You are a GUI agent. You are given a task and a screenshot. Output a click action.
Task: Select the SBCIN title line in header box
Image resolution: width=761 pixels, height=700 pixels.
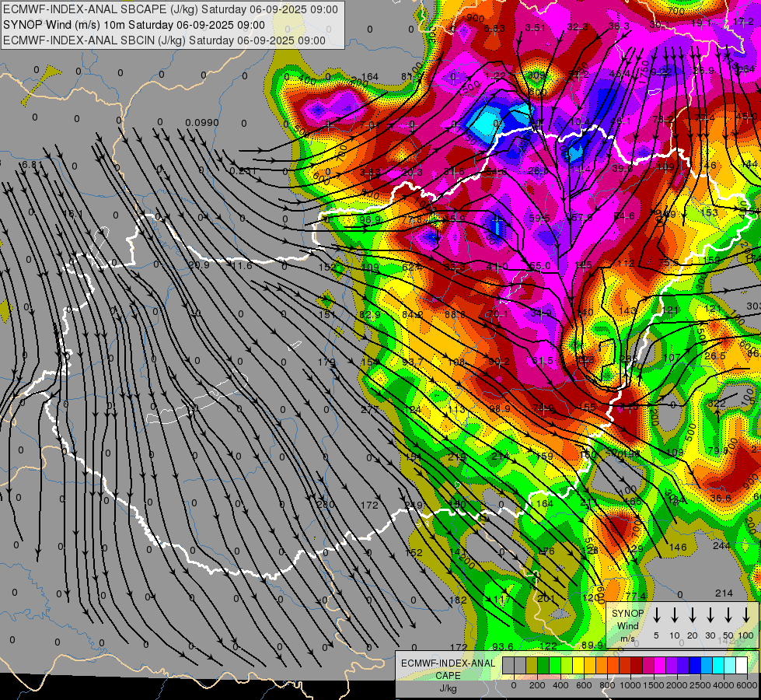[164, 40]
